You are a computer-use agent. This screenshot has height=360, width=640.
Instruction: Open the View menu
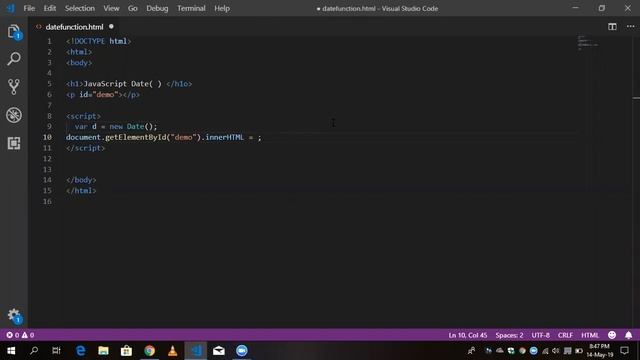pyautogui.click(x=111, y=8)
